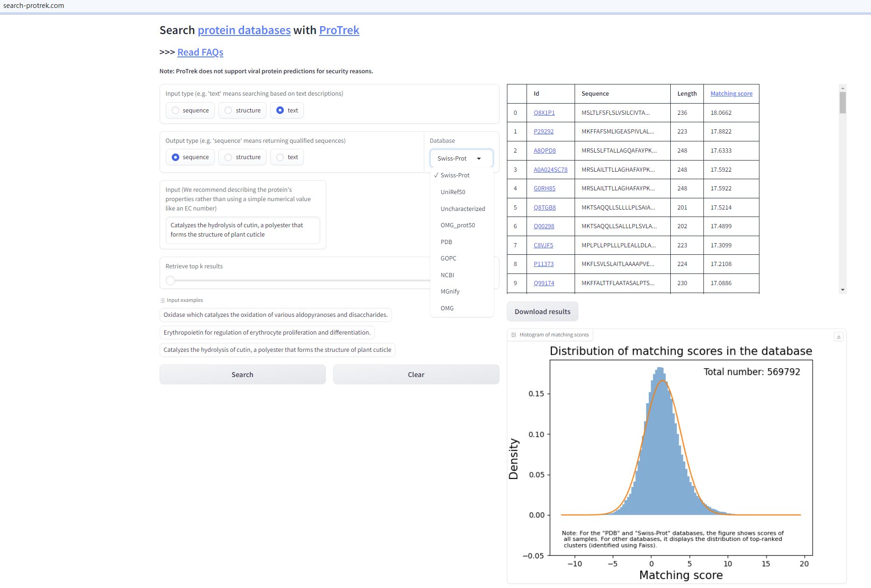
Task: Click the Download results button
Action: click(542, 312)
